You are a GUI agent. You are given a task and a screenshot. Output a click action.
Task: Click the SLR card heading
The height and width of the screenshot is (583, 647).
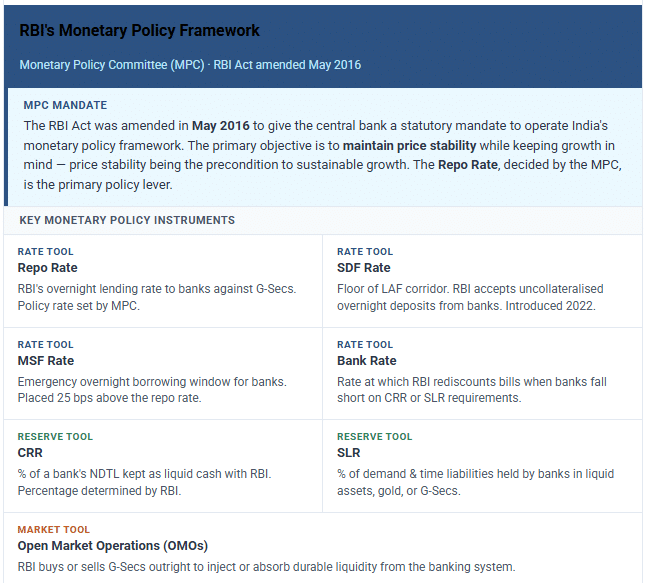(x=349, y=453)
